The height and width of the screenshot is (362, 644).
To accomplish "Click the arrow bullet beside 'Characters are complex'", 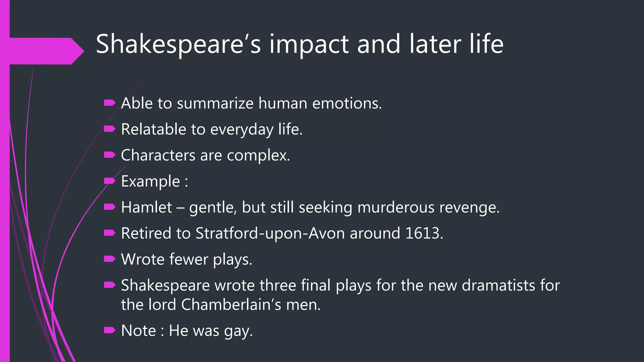I will coord(110,155).
